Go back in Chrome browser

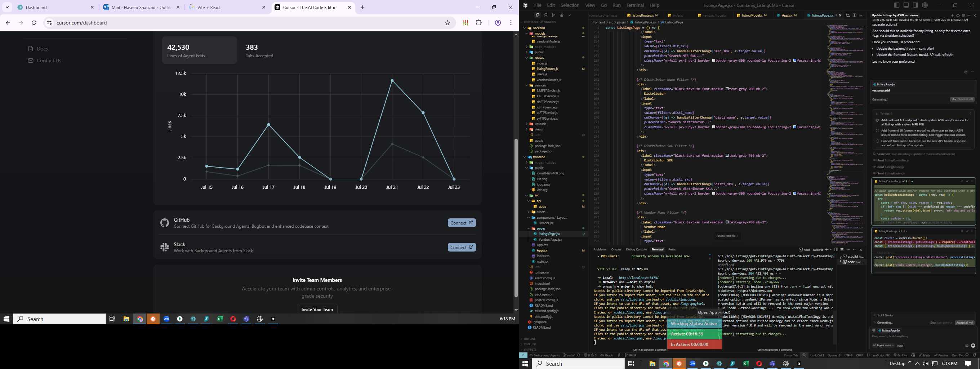8,23
